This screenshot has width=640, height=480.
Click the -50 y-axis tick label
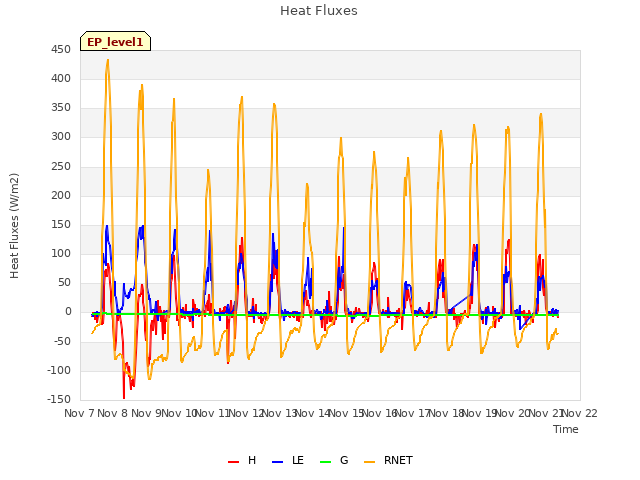point(62,341)
